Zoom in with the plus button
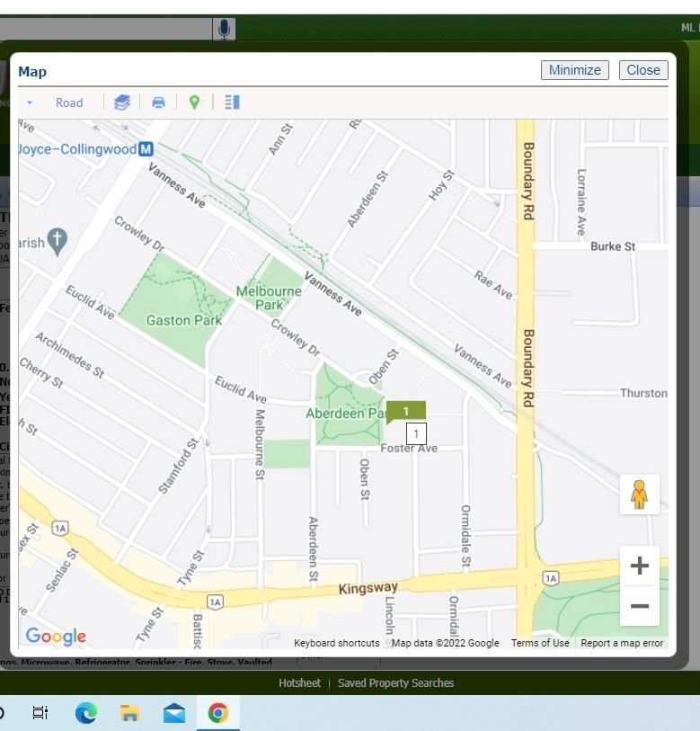 [640, 565]
